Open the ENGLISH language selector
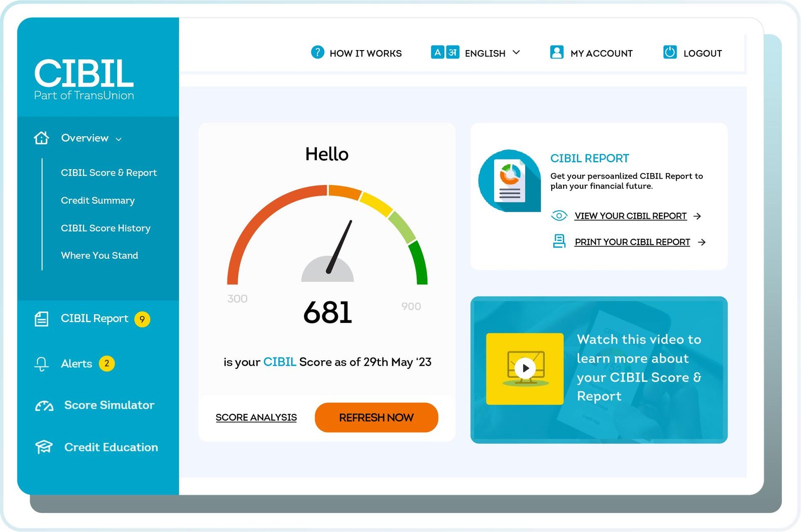The image size is (801, 532). [485, 53]
